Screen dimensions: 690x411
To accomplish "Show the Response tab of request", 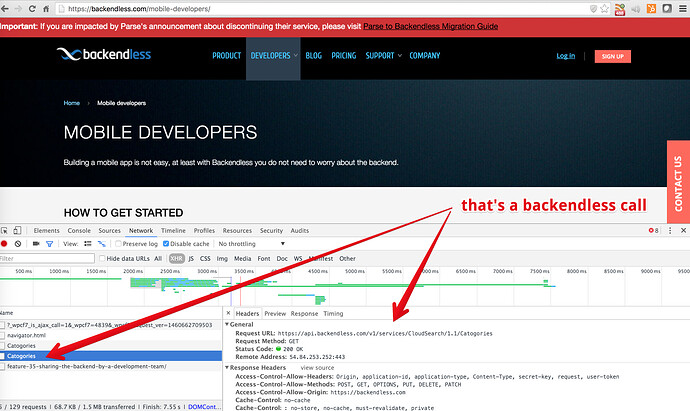I will pyautogui.click(x=304, y=313).
